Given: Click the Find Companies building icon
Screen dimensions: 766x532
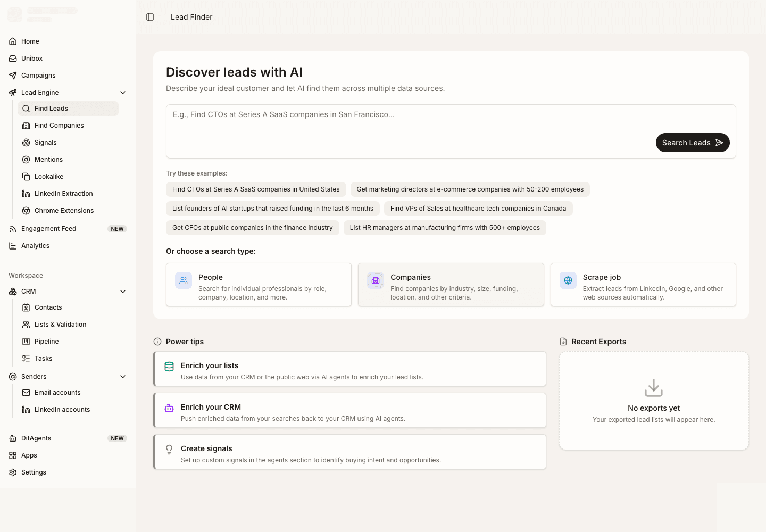Looking at the screenshot, I should click(26, 126).
